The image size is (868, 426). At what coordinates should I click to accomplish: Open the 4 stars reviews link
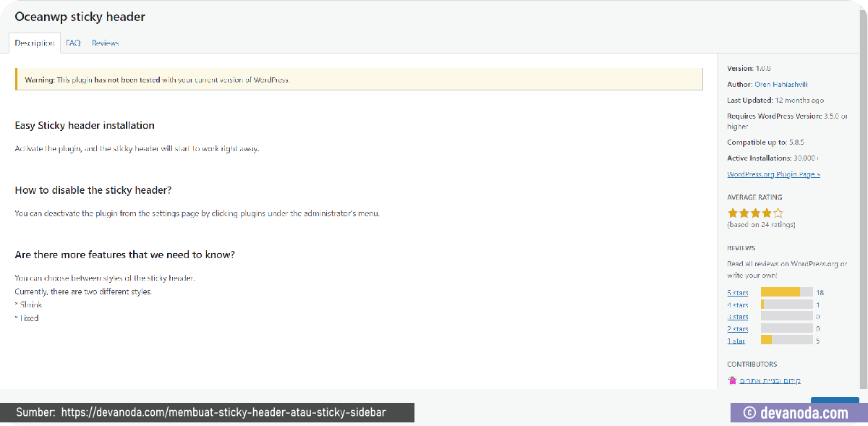tap(738, 305)
